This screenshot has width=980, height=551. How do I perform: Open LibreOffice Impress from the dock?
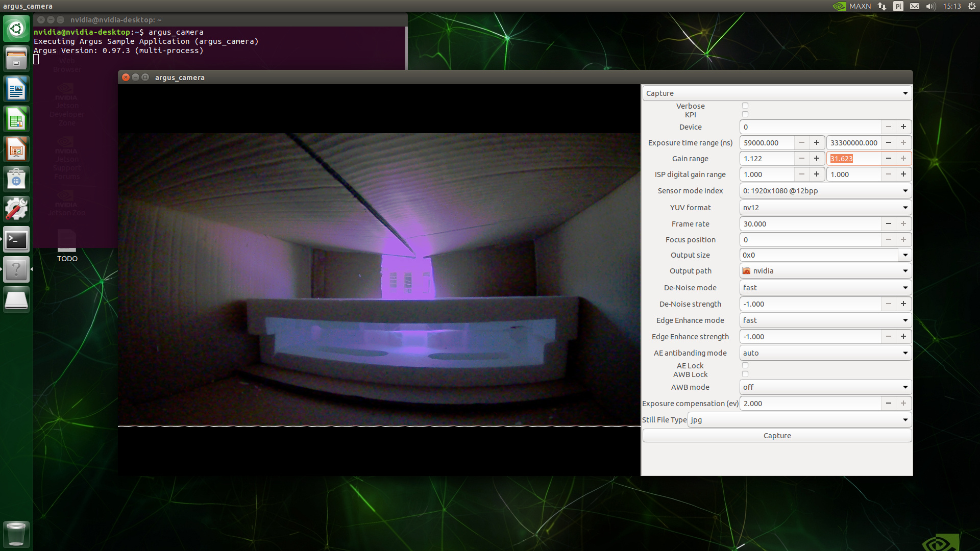[x=16, y=148]
